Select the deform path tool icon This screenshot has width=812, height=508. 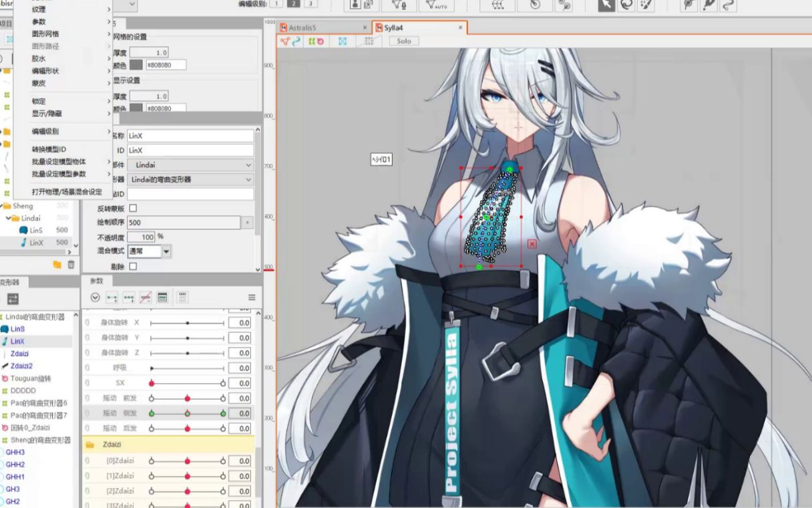pos(689,5)
